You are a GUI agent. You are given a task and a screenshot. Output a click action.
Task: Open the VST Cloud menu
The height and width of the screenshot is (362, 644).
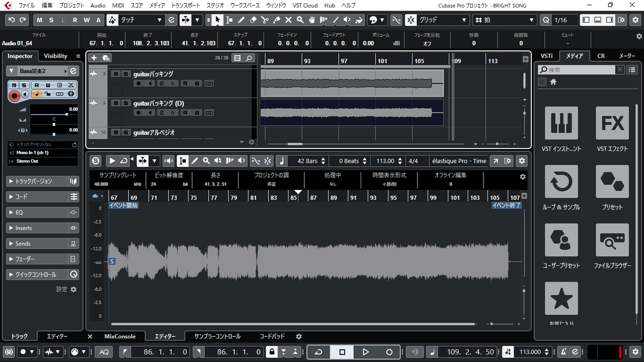click(x=306, y=5)
